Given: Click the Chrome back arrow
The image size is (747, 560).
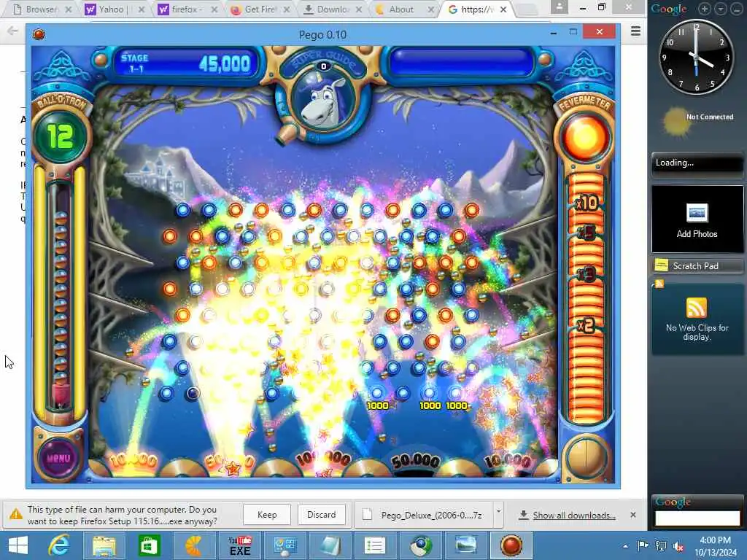Looking at the screenshot, I should tap(13, 31).
